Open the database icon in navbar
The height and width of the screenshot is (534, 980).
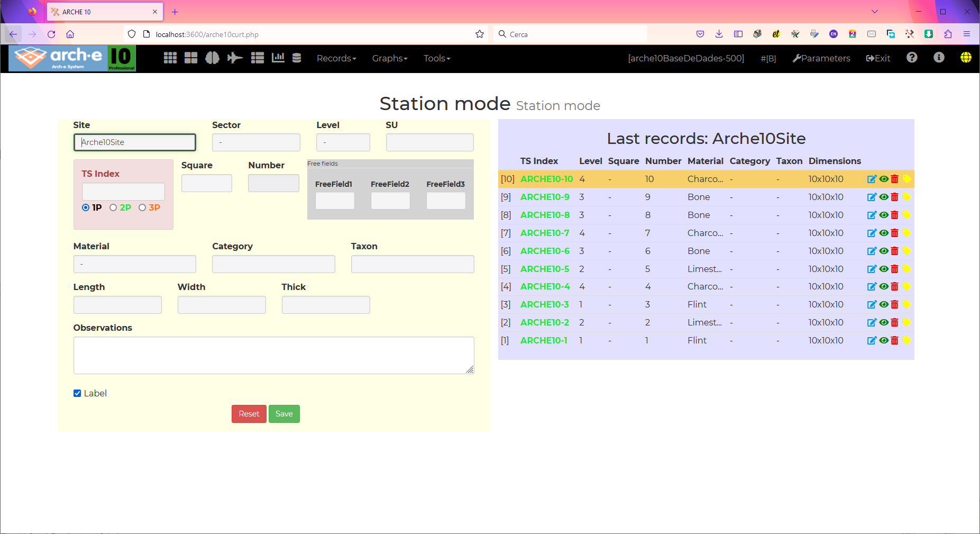[297, 58]
